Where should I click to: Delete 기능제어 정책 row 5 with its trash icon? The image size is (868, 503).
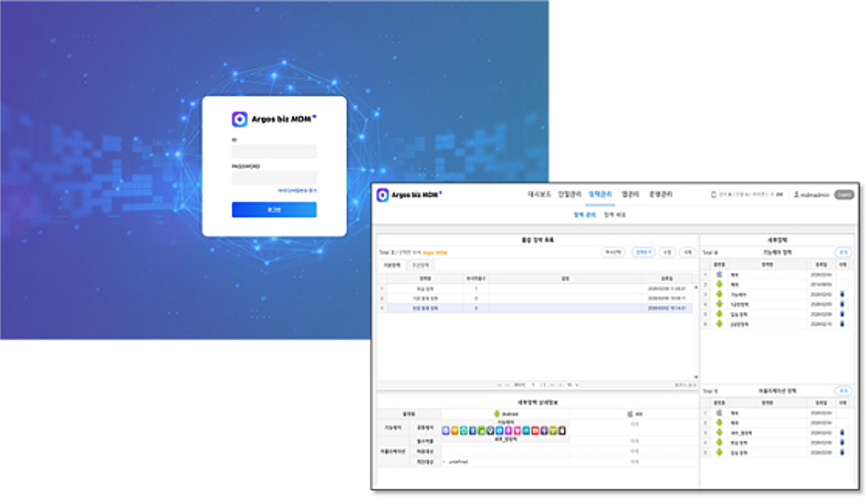point(841,314)
